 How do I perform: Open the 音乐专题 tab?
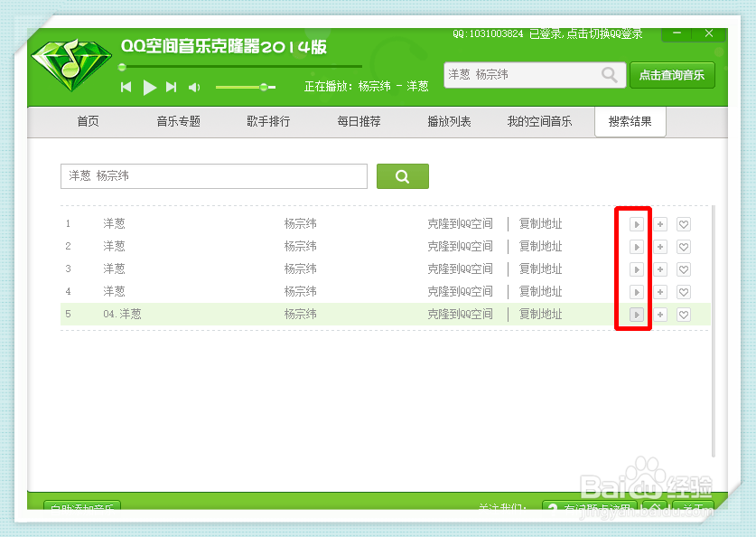pyautogui.click(x=179, y=121)
